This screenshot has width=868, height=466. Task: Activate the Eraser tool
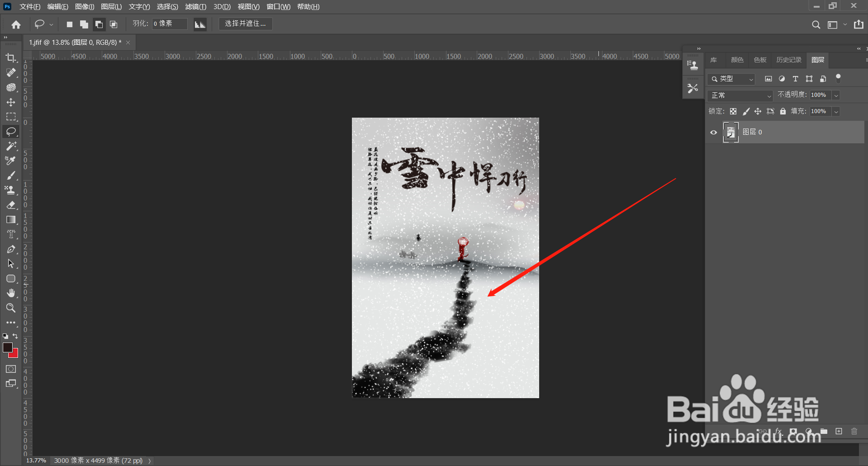pos(11,205)
